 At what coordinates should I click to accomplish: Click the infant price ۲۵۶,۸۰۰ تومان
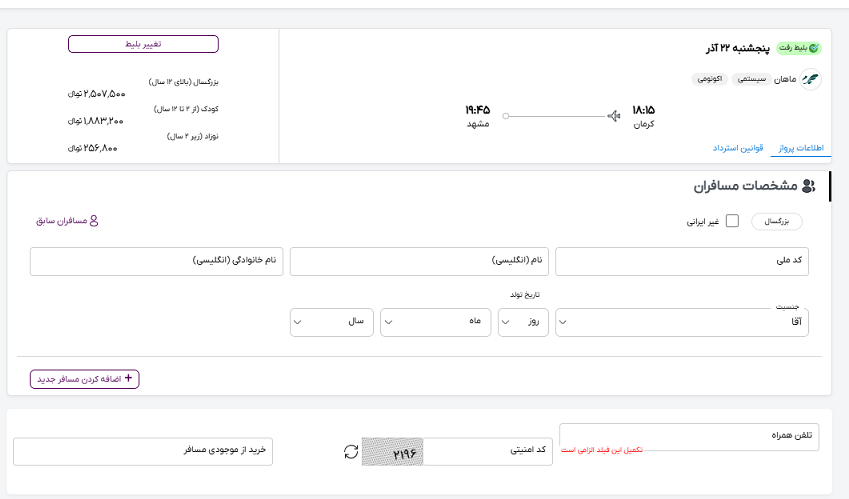click(93, 148)
